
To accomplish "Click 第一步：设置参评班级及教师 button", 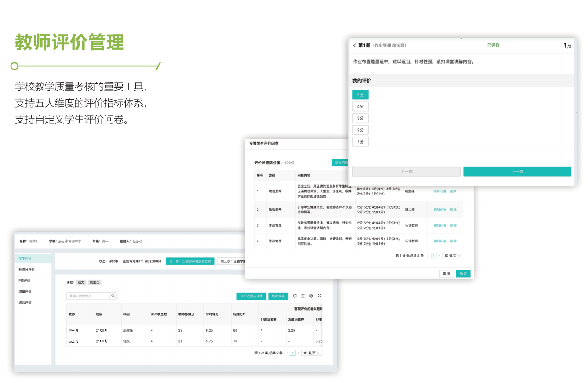I will pyautogui.click(x=190, y=261).
